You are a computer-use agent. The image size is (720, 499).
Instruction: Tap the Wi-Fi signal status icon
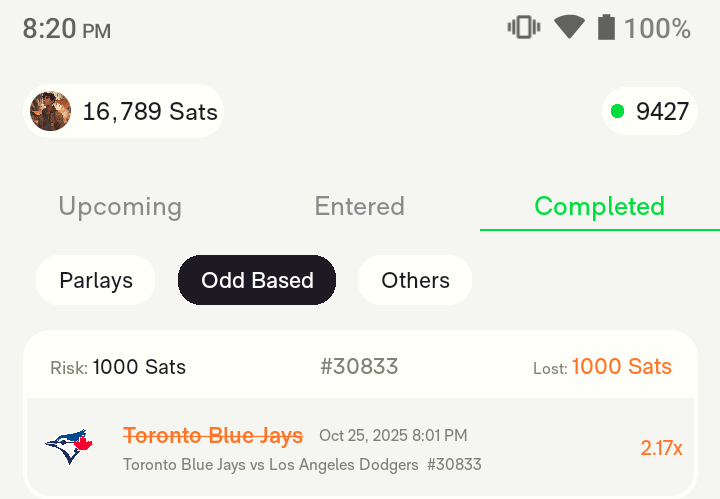click(x=569, y=28)
